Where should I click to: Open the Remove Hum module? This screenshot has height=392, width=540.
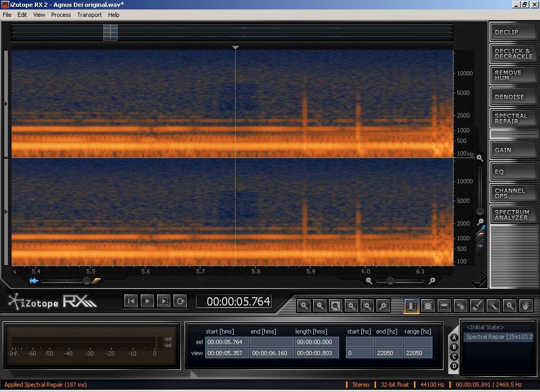[514, 75]
